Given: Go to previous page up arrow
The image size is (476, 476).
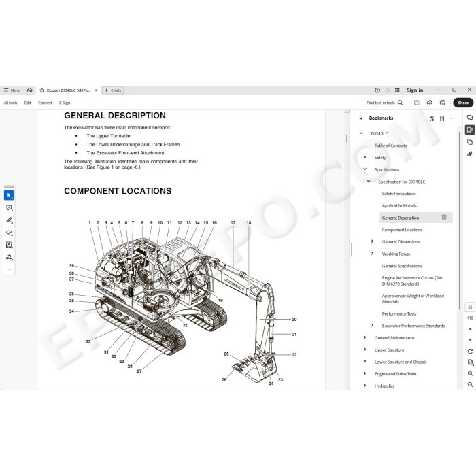Looking at the screenshot, I should coord(470,329).
